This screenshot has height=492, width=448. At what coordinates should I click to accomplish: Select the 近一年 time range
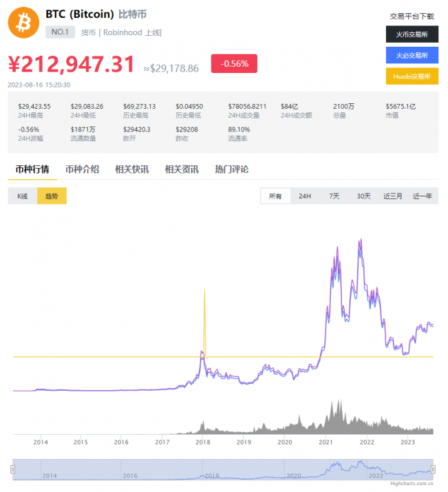422,196
